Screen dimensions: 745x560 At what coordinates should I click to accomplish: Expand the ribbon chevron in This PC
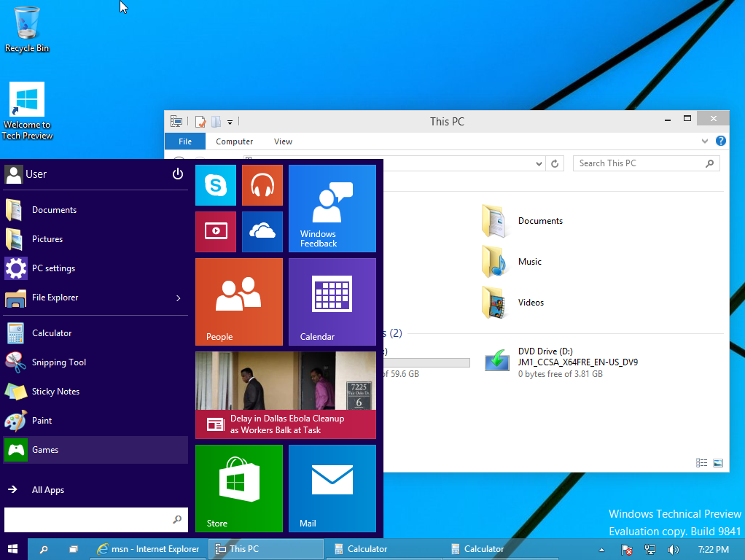[x=705, y=141]
